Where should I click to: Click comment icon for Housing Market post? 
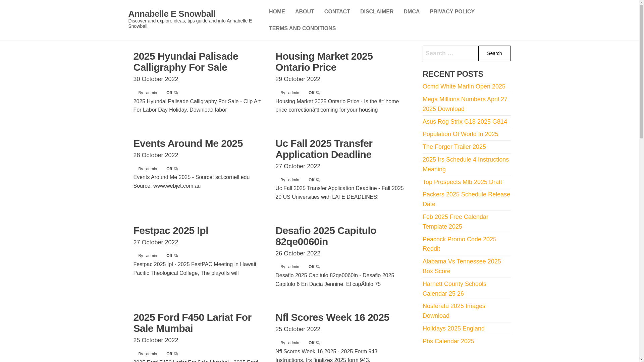[318, 93]
